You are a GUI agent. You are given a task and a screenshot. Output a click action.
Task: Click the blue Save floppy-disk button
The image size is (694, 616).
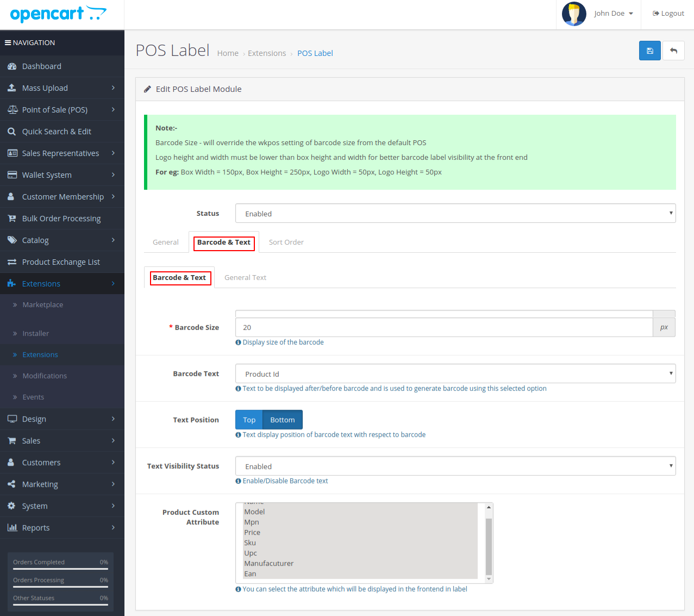pos(649,51)
